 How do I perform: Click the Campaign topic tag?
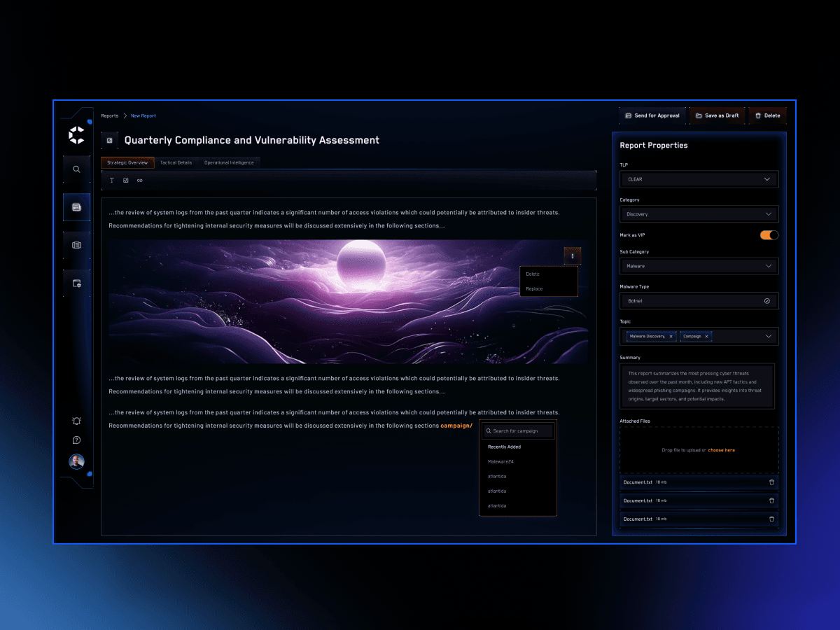click(696, 337)
